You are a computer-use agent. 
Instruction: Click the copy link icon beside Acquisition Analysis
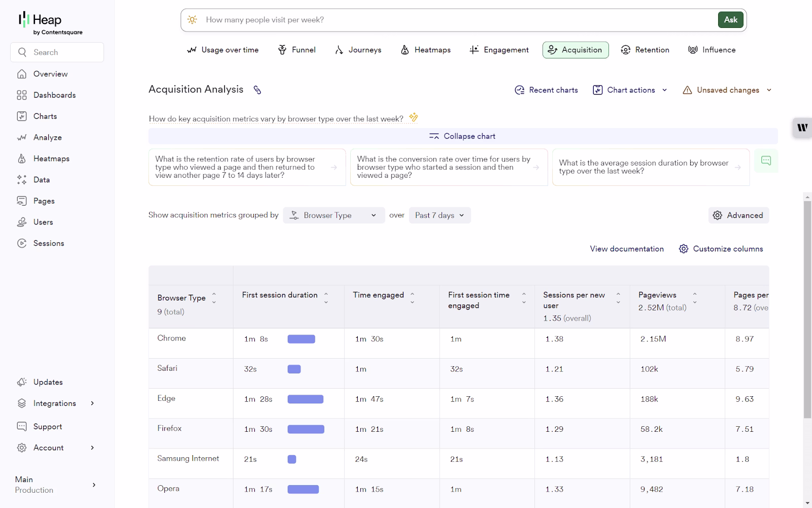pos(257,90)
